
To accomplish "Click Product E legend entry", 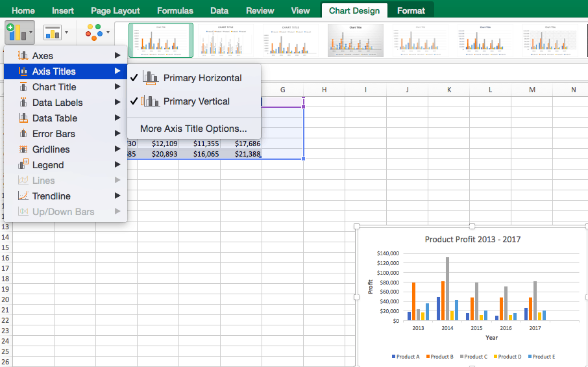I will point(541,357).
